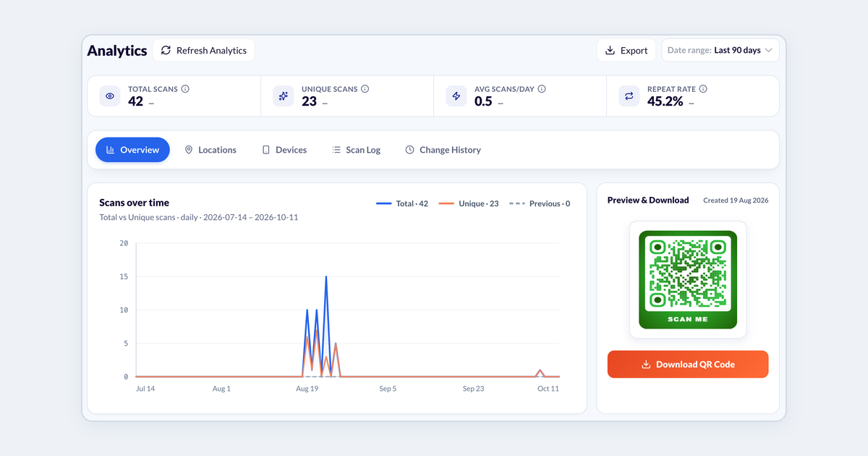The image size is (868, 456).
Task: Click the sparkle icon beside Unique Scans
Action: [284, 96]
